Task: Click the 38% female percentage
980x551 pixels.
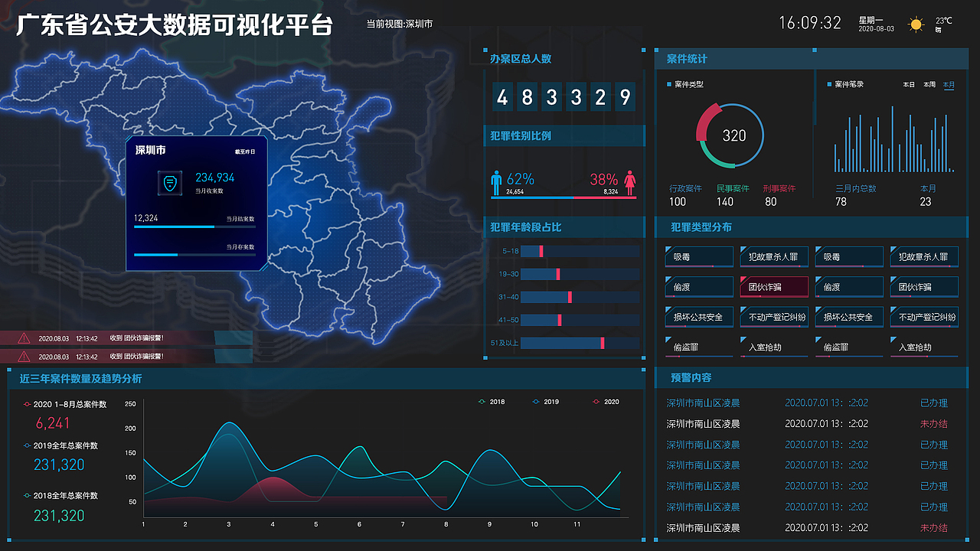Action: pos(603,179)
